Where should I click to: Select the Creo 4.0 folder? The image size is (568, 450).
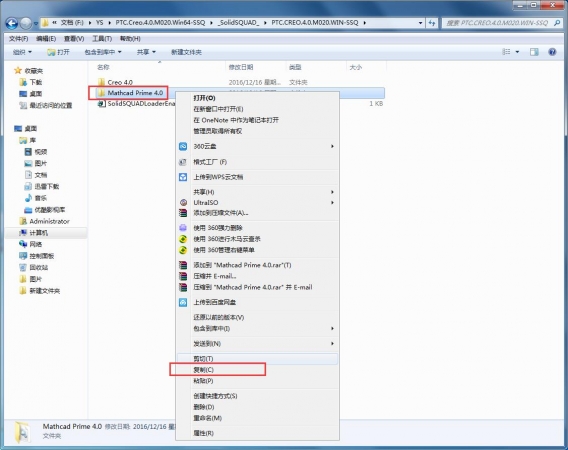(x=120, y=82)
